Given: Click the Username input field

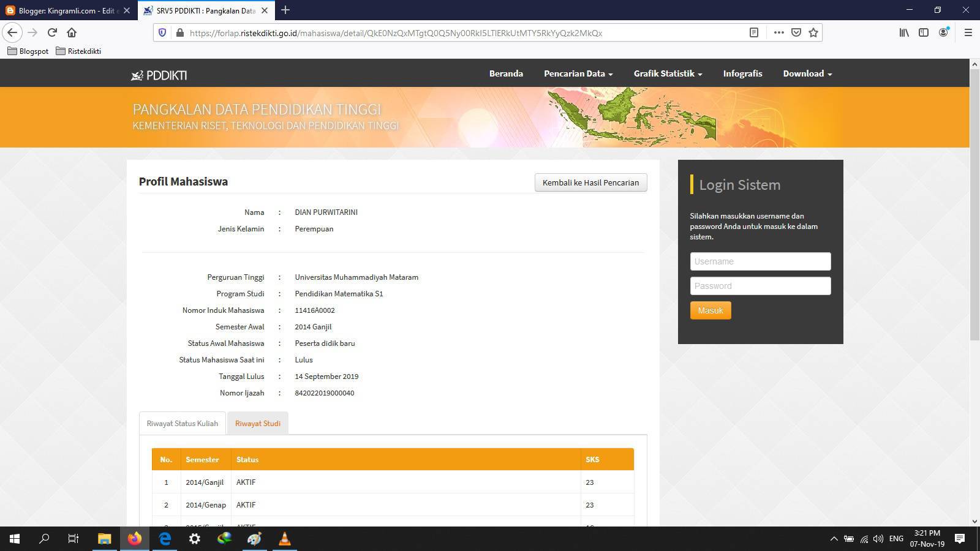Looking at the screenshot, I should click(x=760, y=261).
